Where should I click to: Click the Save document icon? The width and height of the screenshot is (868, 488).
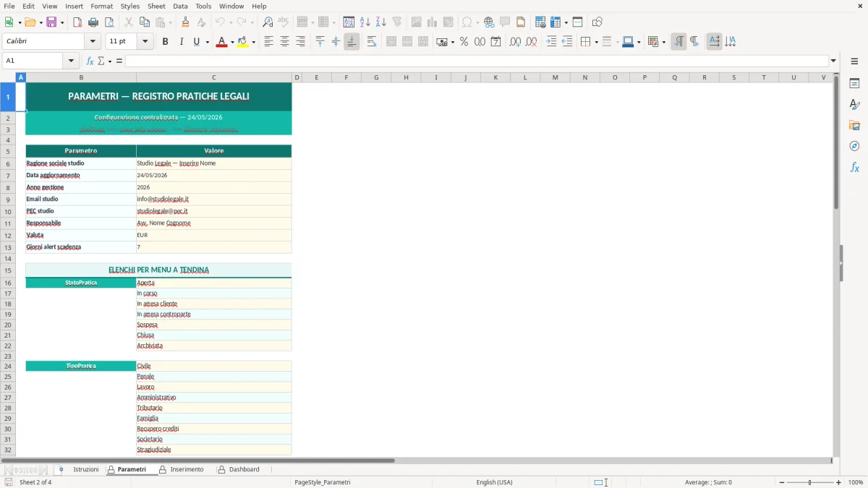pyautogui.click(x=51, y=22)
